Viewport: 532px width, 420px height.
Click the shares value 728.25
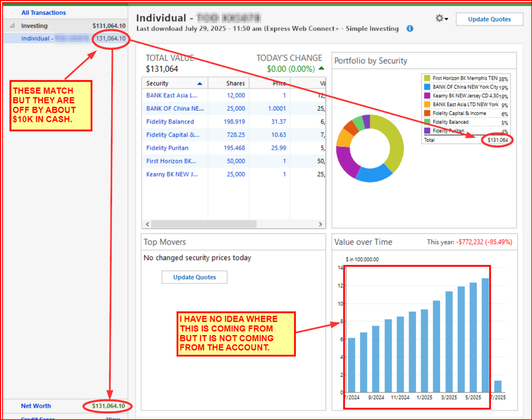click(236, 135)
